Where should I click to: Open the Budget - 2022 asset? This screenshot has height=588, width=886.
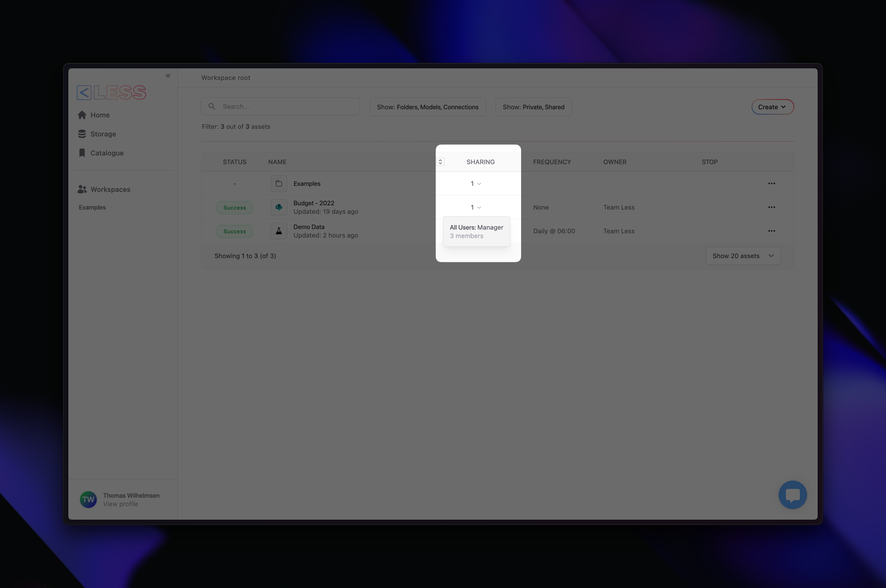click(x=314, y=203)
